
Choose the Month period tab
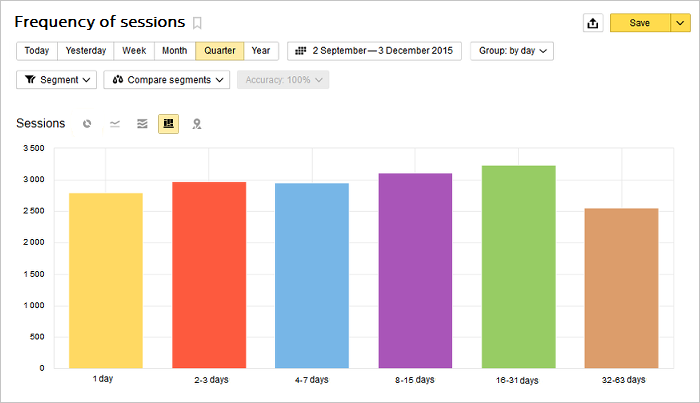[174, 51]
